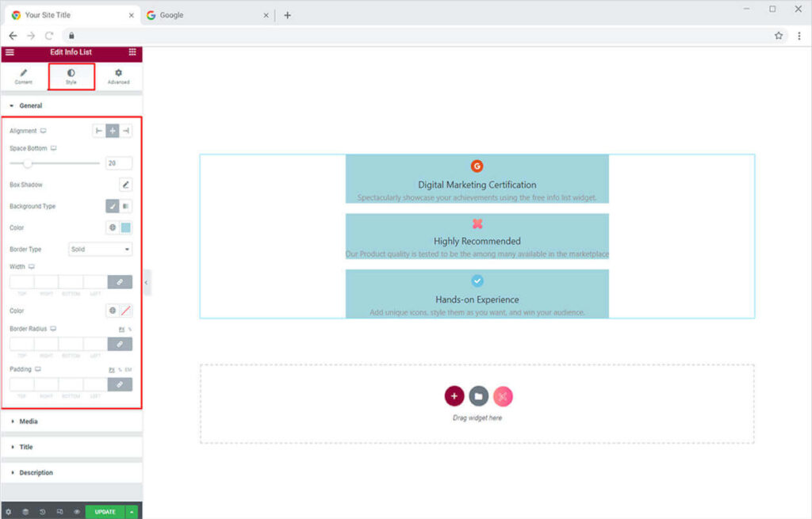This screenshot has width=812, height=519.
Task: Click the red plus Add New Section button
Action: pos(454,396)
